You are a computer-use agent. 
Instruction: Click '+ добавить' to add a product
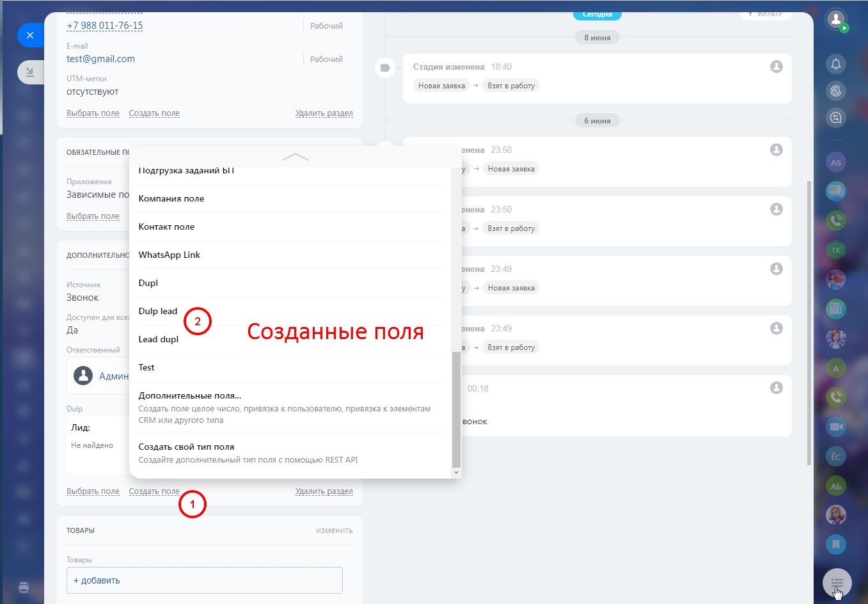click(97, 580)
